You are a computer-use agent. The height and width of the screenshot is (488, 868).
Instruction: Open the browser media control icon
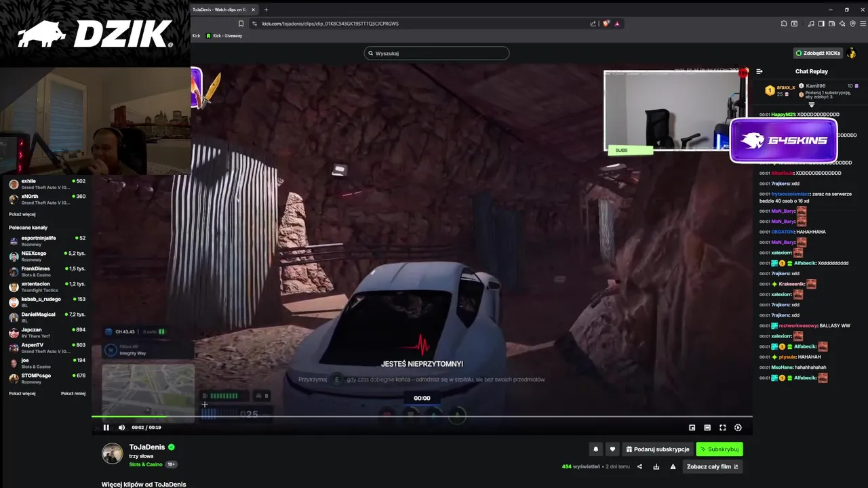coord(812,23)
